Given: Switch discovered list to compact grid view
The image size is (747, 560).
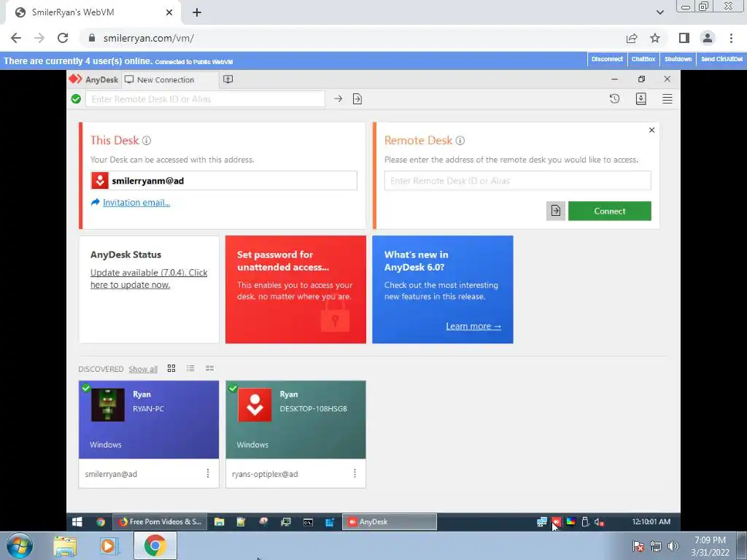Looking at the screenshot, I should pos(209,368).
